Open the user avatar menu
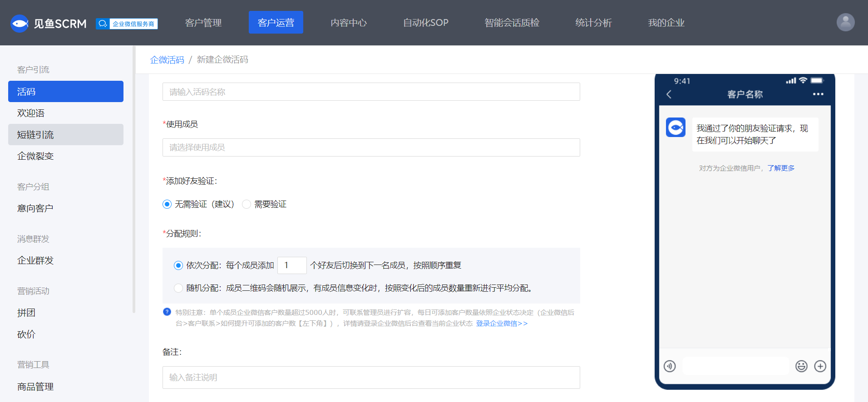 [845, 22]
